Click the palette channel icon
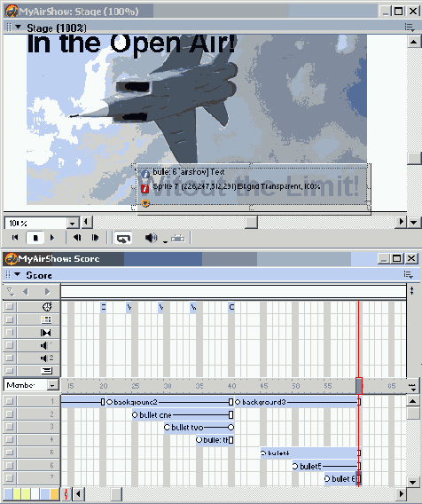422x504 pixels. tap(46, 319)
